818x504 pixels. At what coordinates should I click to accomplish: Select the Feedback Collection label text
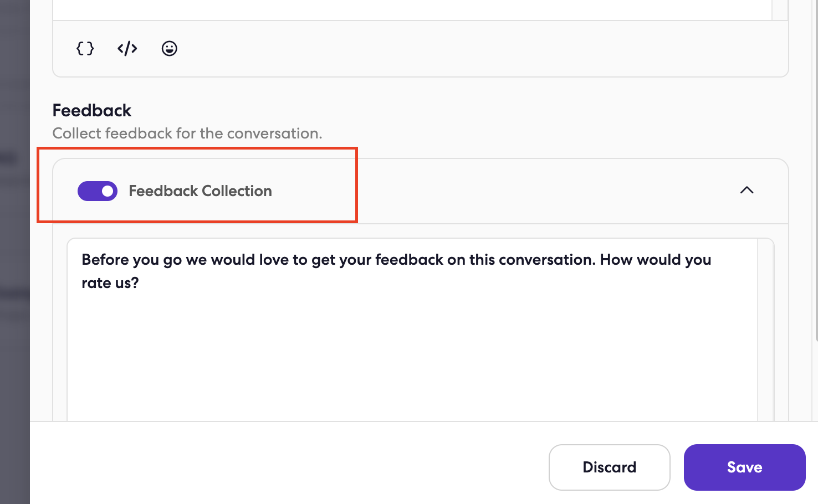(x=200, y=191)
